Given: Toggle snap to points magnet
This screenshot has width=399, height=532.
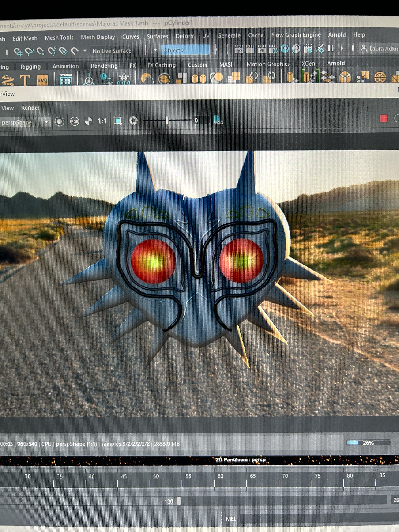Looking at the screenshot, I should click(41, 51).
